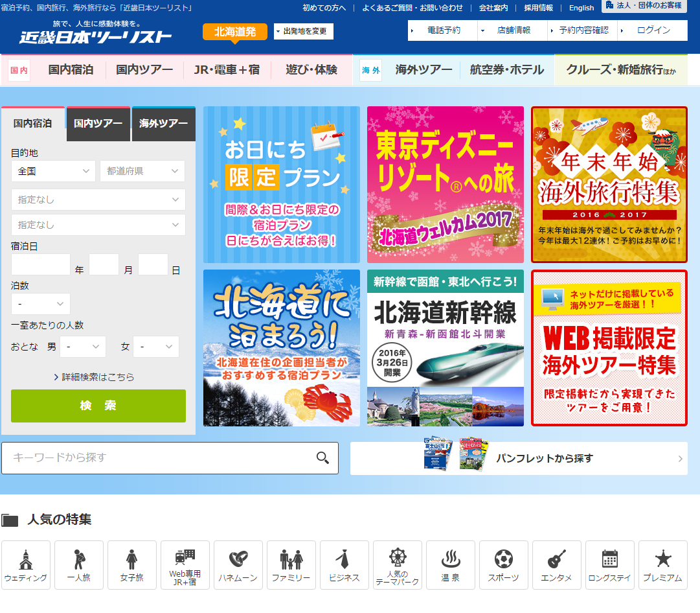Viewport: 700px width, 613px height.
Task: Expand the 男 adult count dropdown
Action: (x=83, y=347)
